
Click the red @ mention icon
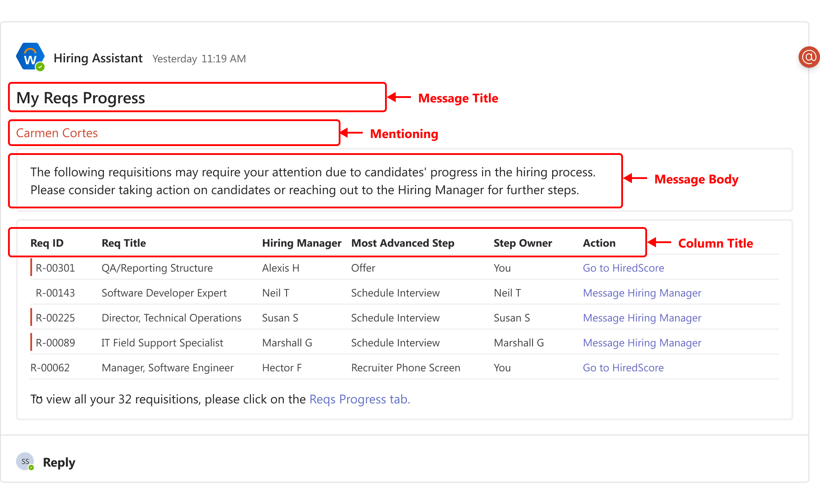(809, 57)
